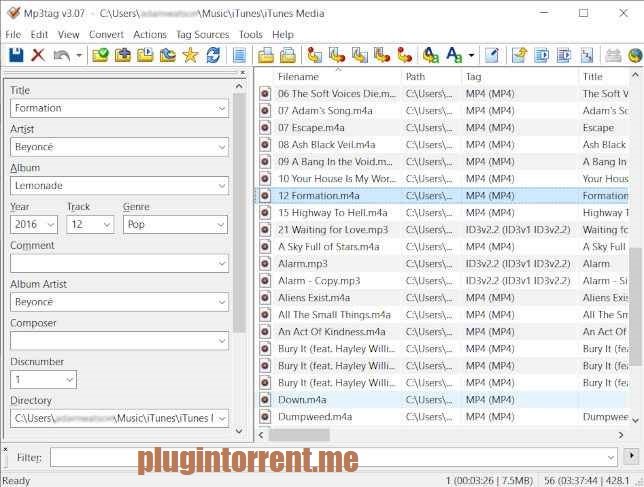Select the file Down.m4a
Screen dimensions: 644x487
click(302, 400)
